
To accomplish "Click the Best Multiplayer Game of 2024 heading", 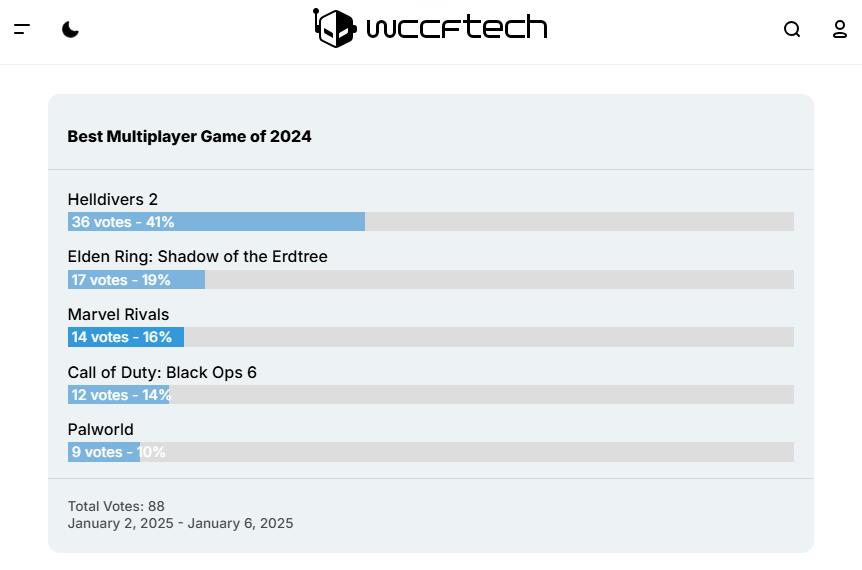I will point(189,136).
